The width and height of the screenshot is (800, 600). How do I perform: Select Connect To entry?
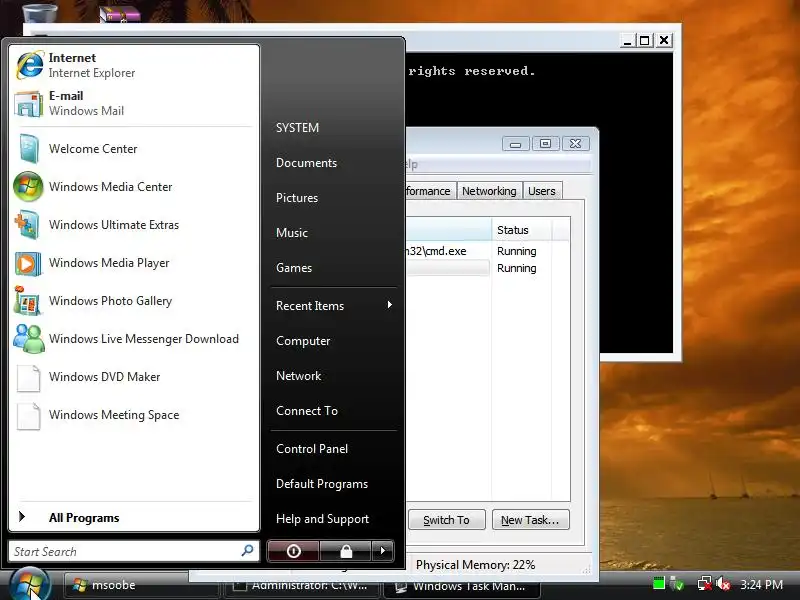point(307,411)
